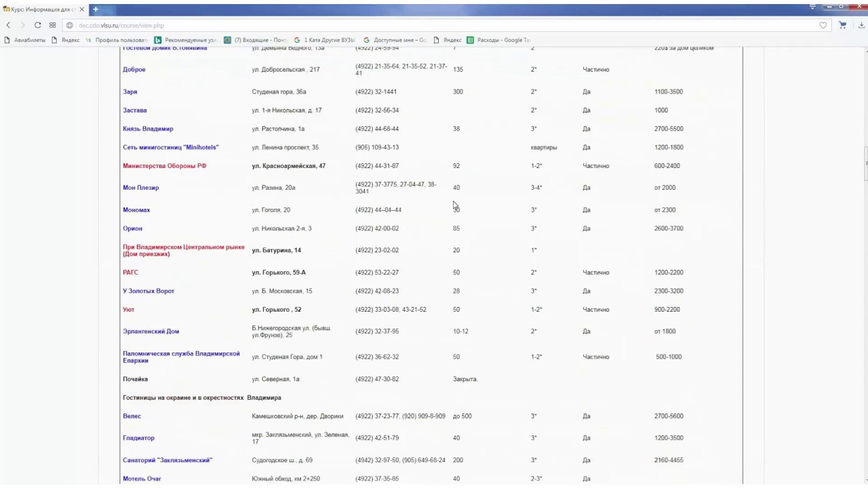Click price 2700-5500 in Князь Владимир row
This screenshot has width=868, height=488.
tap(669, 129)
